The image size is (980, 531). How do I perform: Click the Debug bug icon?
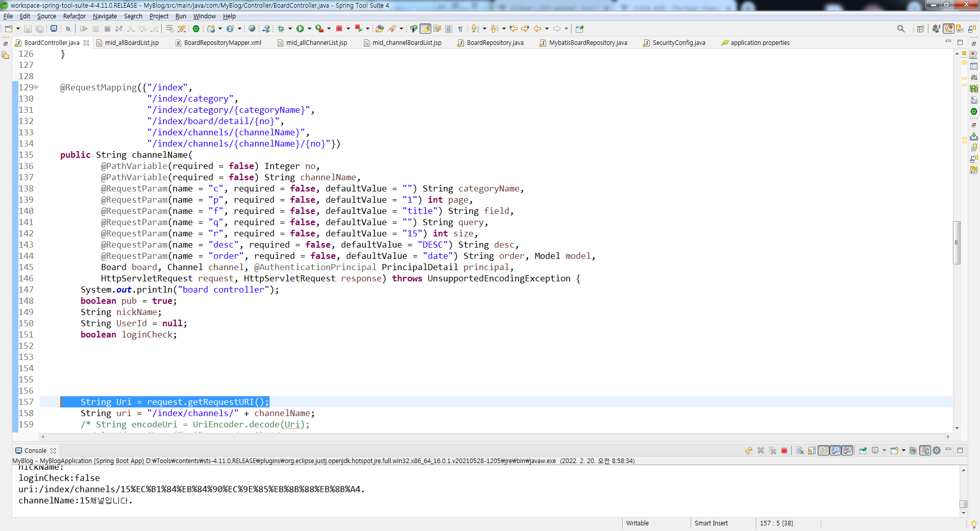[x=281, y=29]
